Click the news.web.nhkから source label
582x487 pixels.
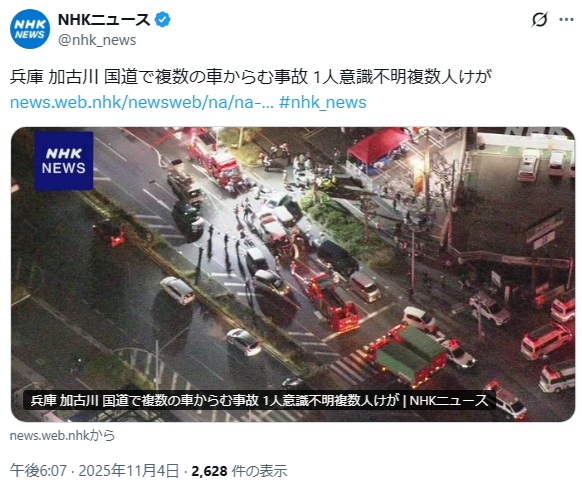click(x=62, y=435)
